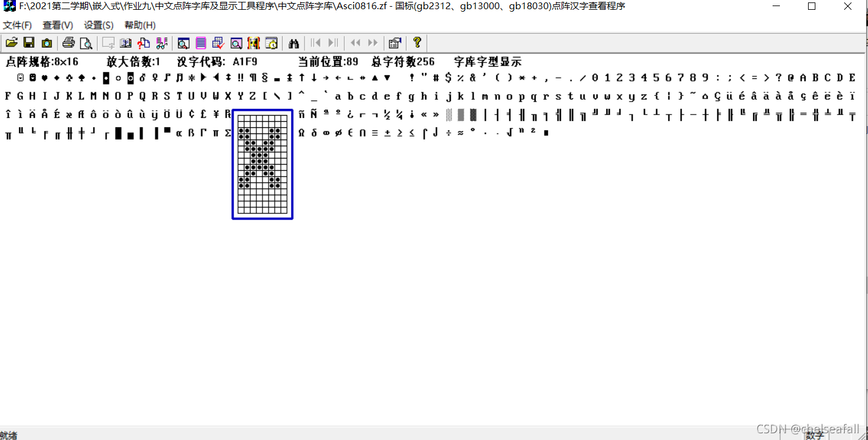Click the properties dialog toolbar icon

[395, 43]
